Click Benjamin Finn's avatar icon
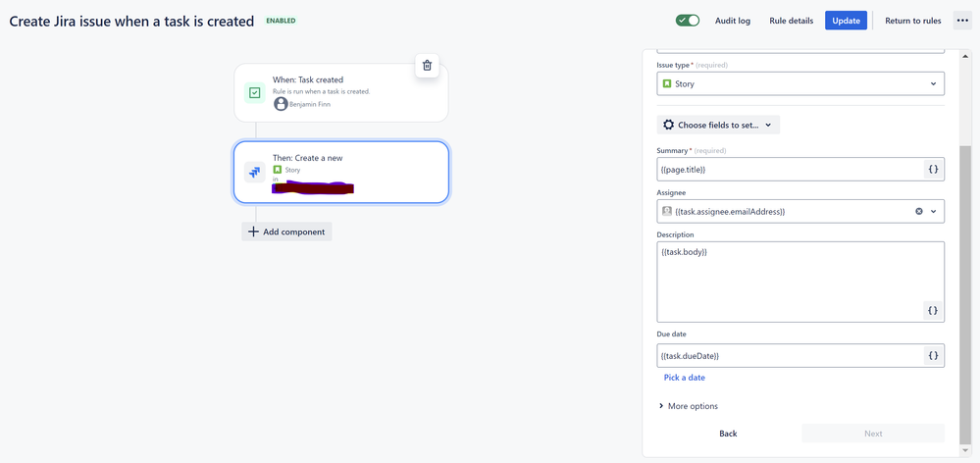Viewport: 980px width, 463px height. click(x=281, y=104)
